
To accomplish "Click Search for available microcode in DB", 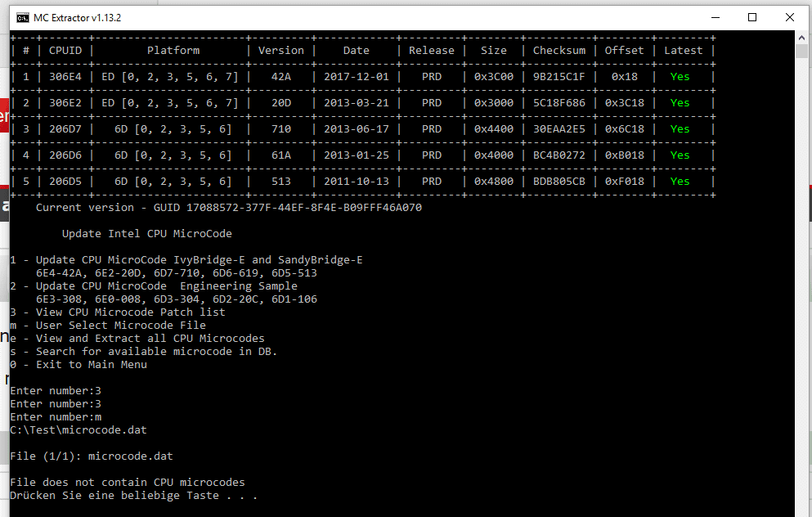I will tap(143, 351).
